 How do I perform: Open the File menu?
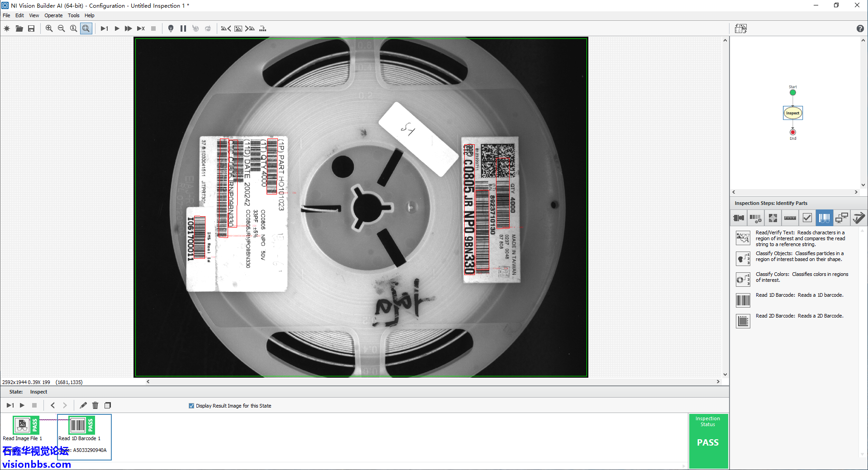(6, 15)
